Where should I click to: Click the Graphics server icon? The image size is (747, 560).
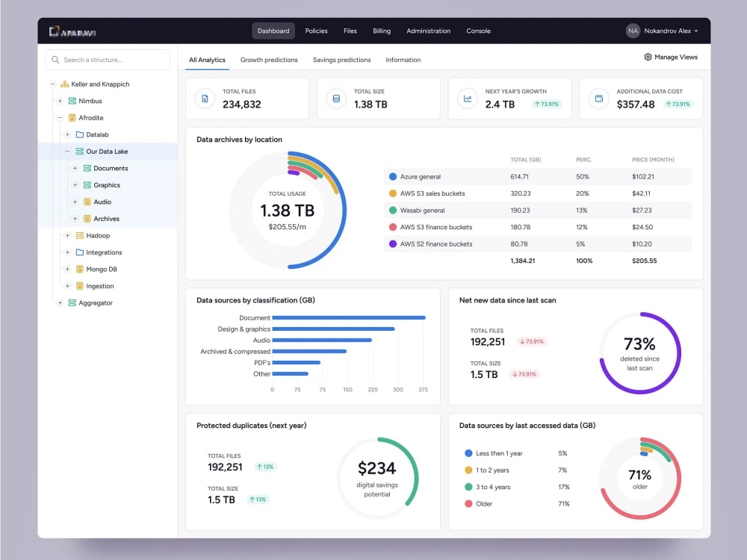(x=87, y=185)
